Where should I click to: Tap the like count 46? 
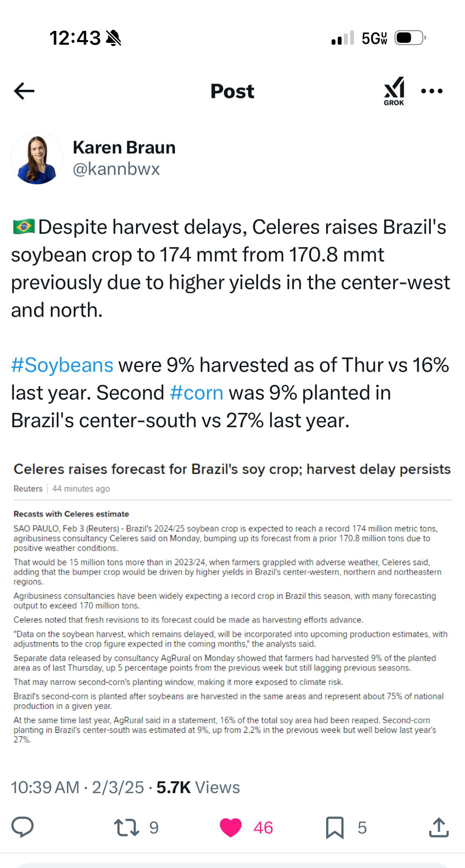263,828
